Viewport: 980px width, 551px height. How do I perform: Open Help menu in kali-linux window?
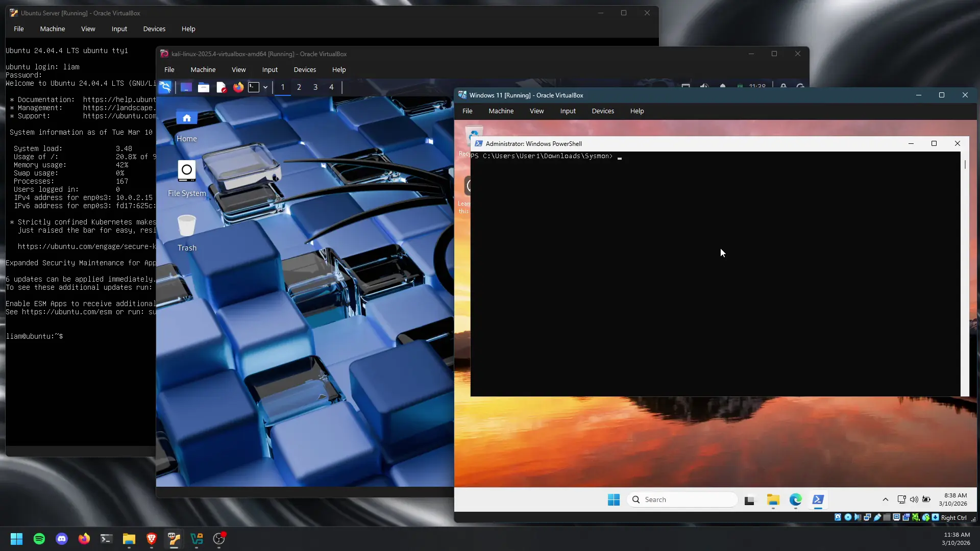pyautogui.click(x=339, y=70)
